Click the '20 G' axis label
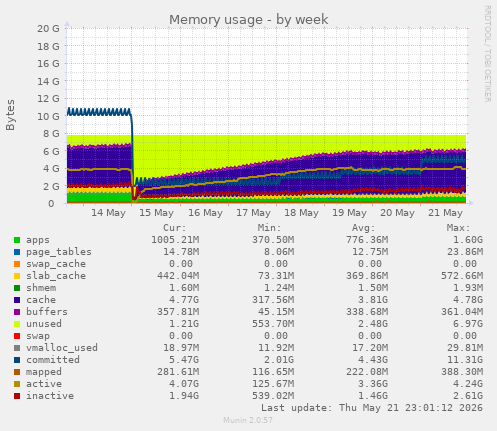 pyautogui.click(x=48, y=29)
